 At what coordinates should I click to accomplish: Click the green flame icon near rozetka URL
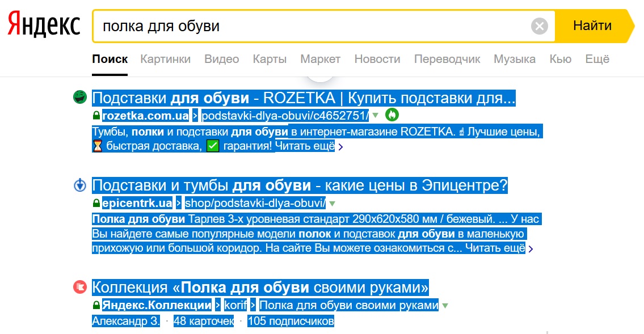392,115
